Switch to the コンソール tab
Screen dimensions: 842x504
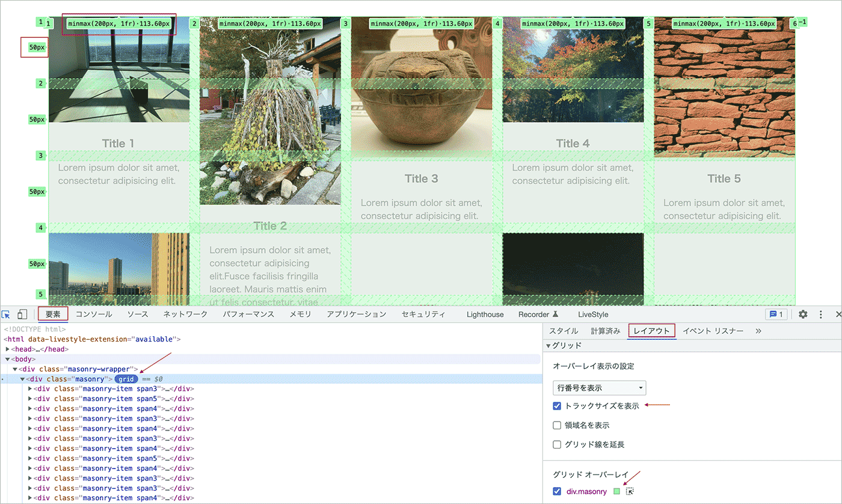coord(94,315)
